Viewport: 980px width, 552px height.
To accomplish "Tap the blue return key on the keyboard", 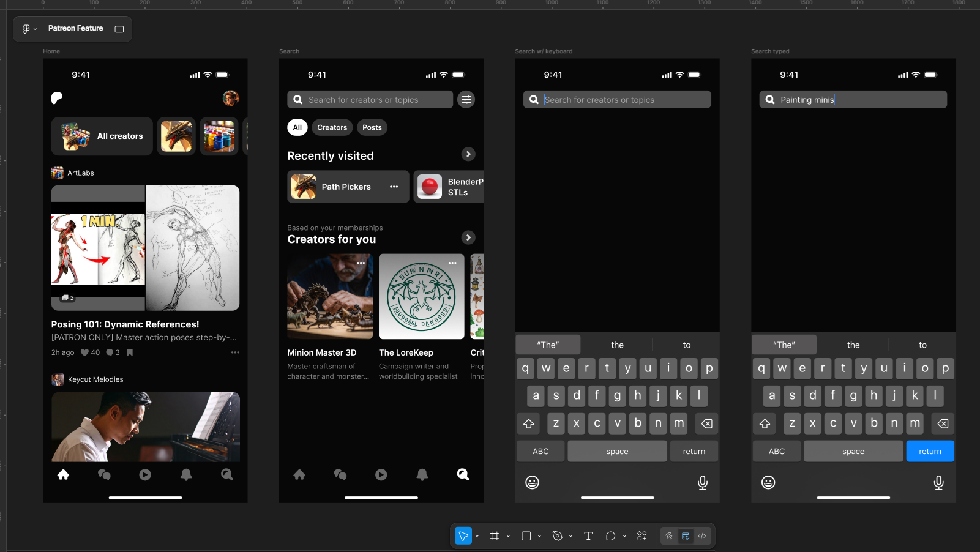I will [930, 451].
